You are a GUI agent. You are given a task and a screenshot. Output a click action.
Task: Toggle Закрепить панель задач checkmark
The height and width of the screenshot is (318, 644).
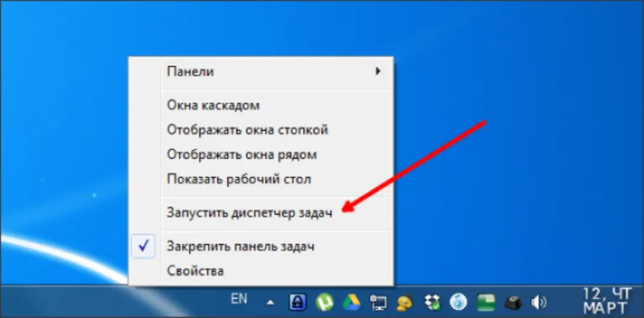pyautogui.click(x=143, y=246)
